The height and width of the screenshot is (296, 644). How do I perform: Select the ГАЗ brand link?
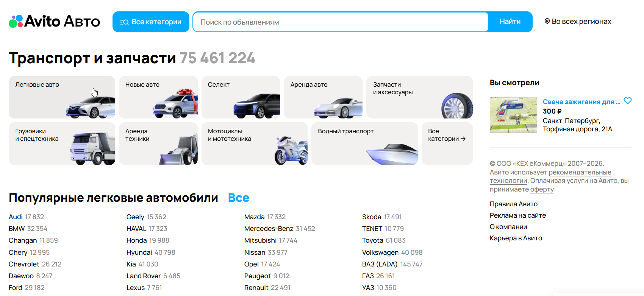tap(368, 276)
